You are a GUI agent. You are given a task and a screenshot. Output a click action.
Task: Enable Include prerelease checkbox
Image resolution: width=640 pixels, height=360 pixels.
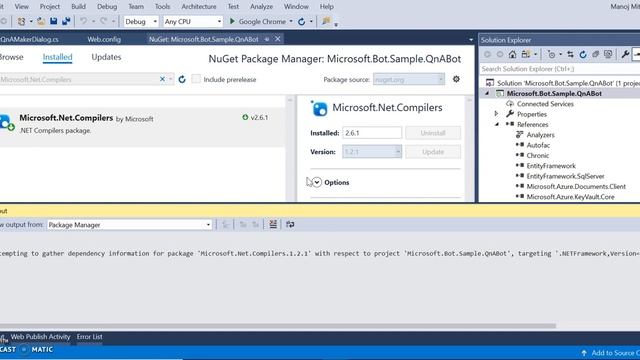tap(196, 79)
